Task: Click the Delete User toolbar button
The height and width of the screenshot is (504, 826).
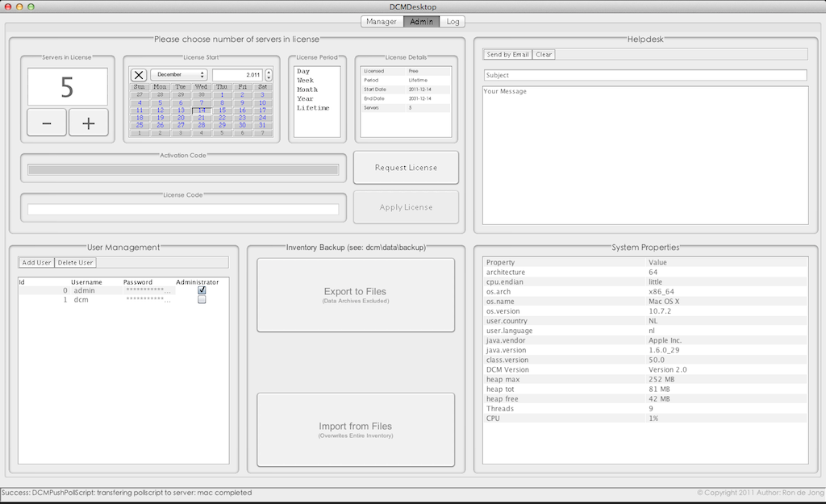Action: (75, 262)
